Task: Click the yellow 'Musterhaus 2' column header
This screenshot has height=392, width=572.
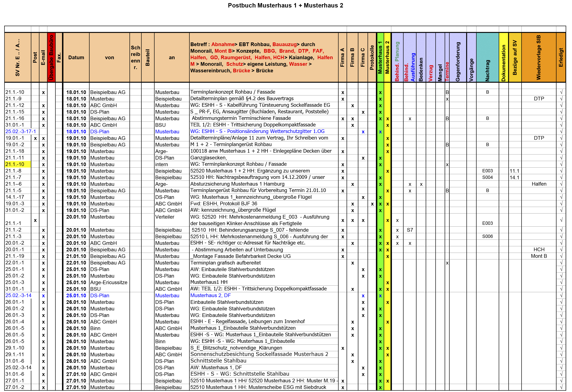Action: click(387, 57)
